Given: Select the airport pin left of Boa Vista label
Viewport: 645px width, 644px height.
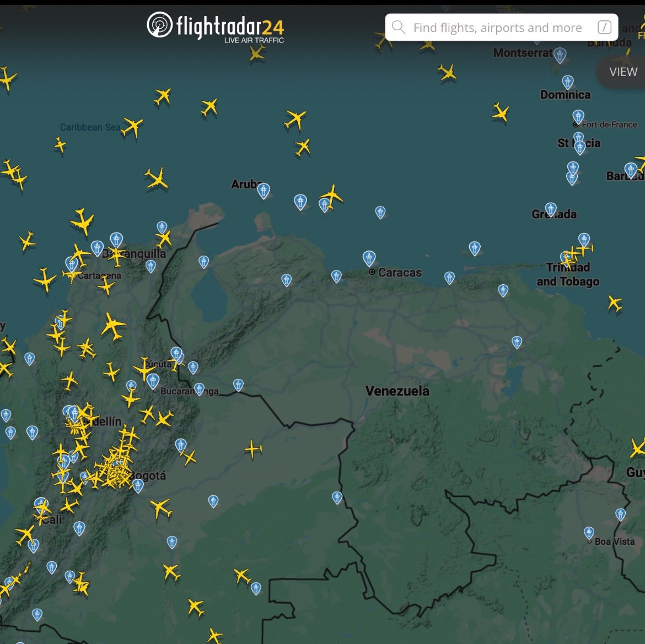Looking at the screenshot, I should tap(589, 533).
